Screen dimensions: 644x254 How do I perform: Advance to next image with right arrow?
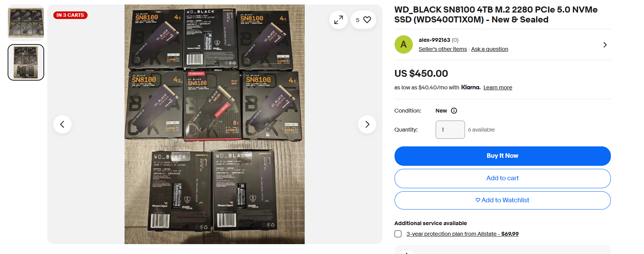[367, 124]
